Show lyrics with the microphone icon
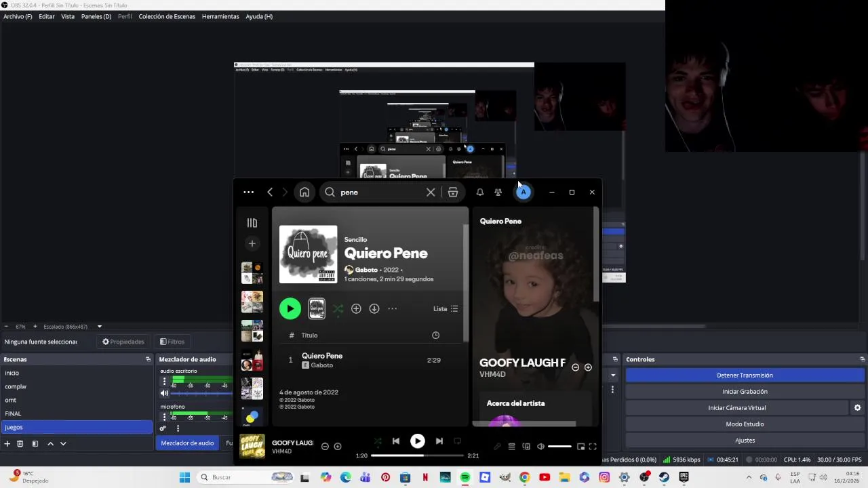Viewport: 868px width, 488px height. click(x=497, y=447)
